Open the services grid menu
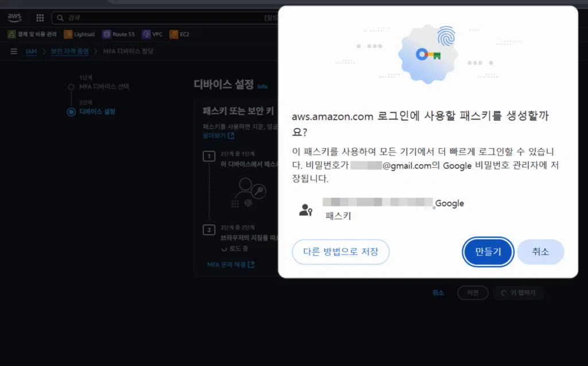The width and height of the screenshot is (588, 366). click(x=40, y=17)
